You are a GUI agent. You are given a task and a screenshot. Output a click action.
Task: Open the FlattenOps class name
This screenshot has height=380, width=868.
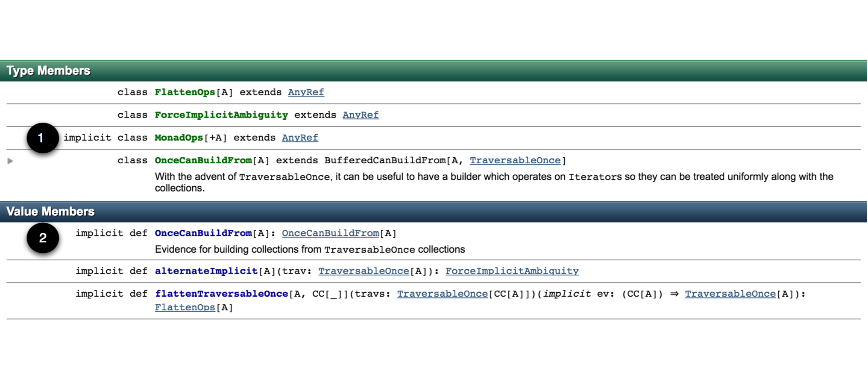(185, 92)
